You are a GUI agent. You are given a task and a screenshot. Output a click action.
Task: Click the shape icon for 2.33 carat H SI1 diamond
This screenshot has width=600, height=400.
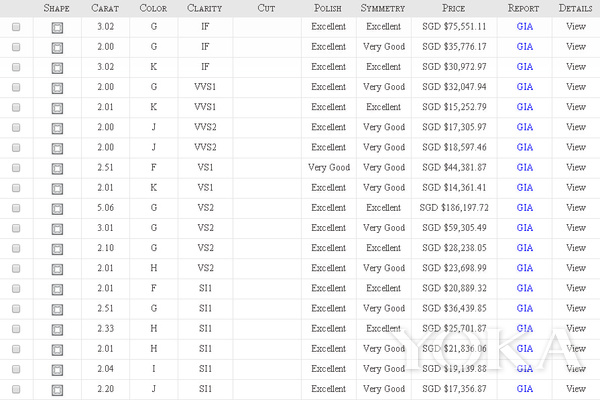pyautogui.click(x=57, y=328)
